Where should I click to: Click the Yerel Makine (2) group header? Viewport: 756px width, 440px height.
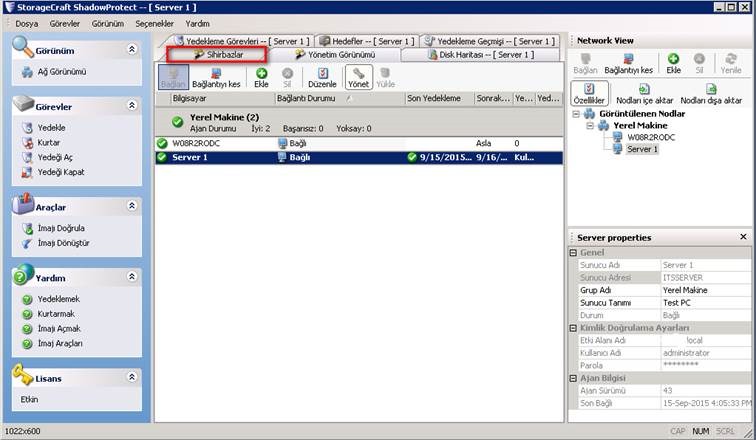click(359, 122)
